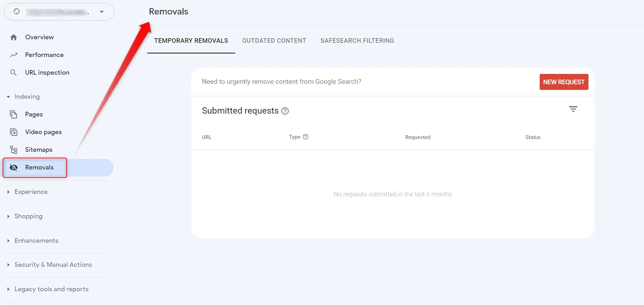Click 'Need to urgently remove content' text
644x305 pixels.
[282, 82]
